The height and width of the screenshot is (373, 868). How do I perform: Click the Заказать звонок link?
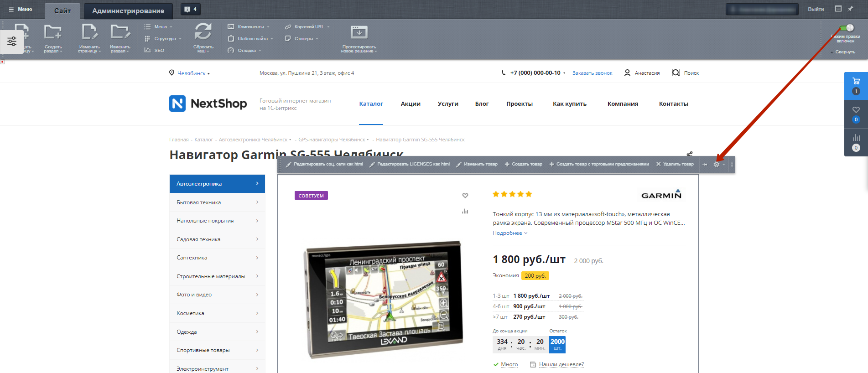[x=593, y=73]
